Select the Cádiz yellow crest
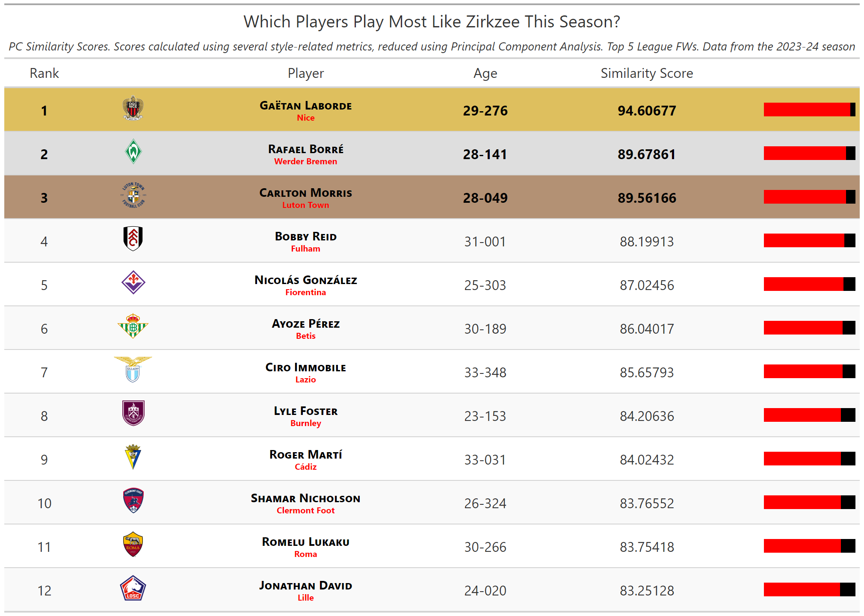The image size is (864, 616). click(133, 457)
